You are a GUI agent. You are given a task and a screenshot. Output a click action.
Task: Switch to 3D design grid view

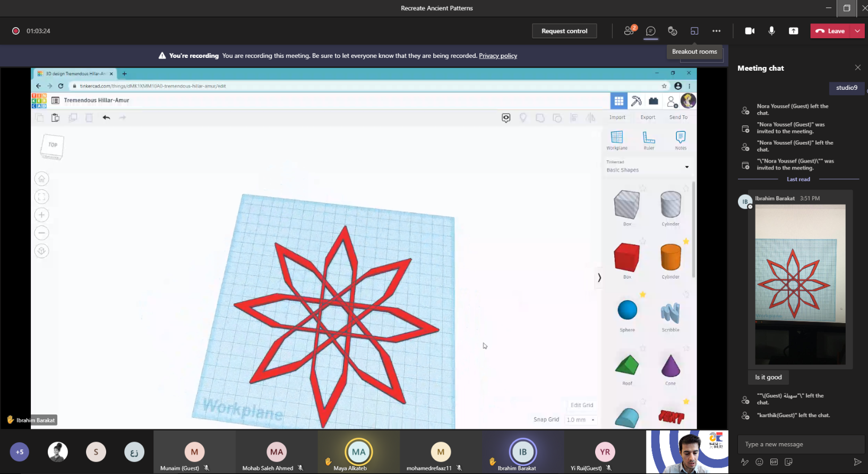point(619,101)
